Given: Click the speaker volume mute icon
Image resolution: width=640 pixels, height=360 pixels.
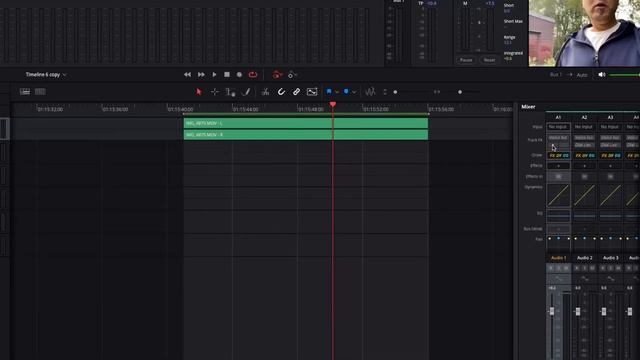Looking at the screenshot, I should (602, 75).
